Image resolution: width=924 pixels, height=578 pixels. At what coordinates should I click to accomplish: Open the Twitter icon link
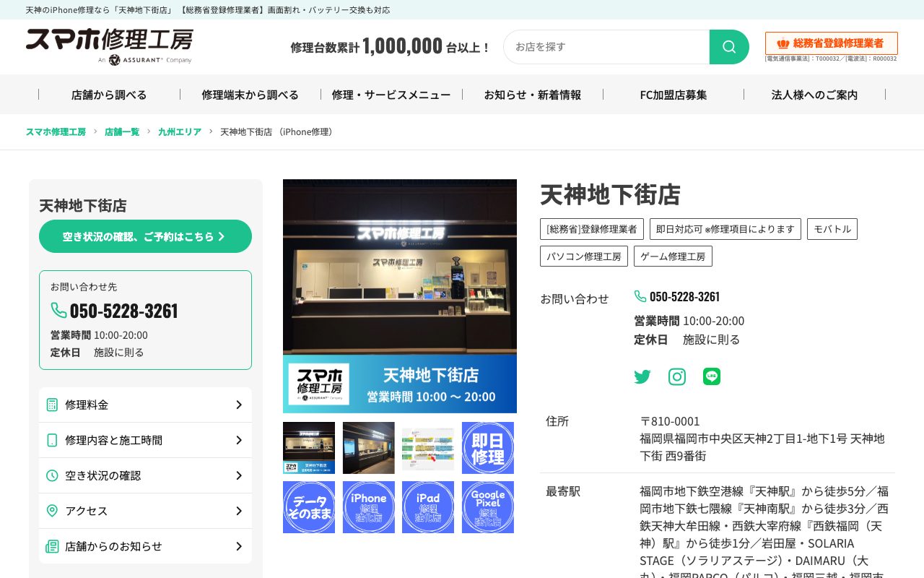[642, 376]
